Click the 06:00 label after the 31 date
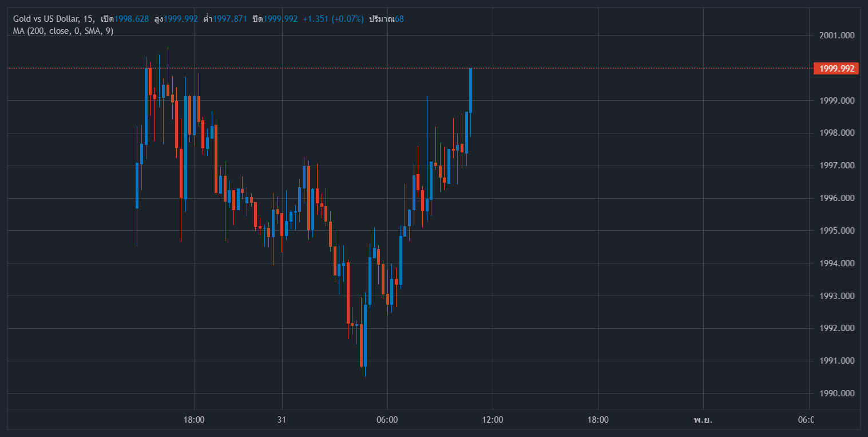 pos(387,420)
